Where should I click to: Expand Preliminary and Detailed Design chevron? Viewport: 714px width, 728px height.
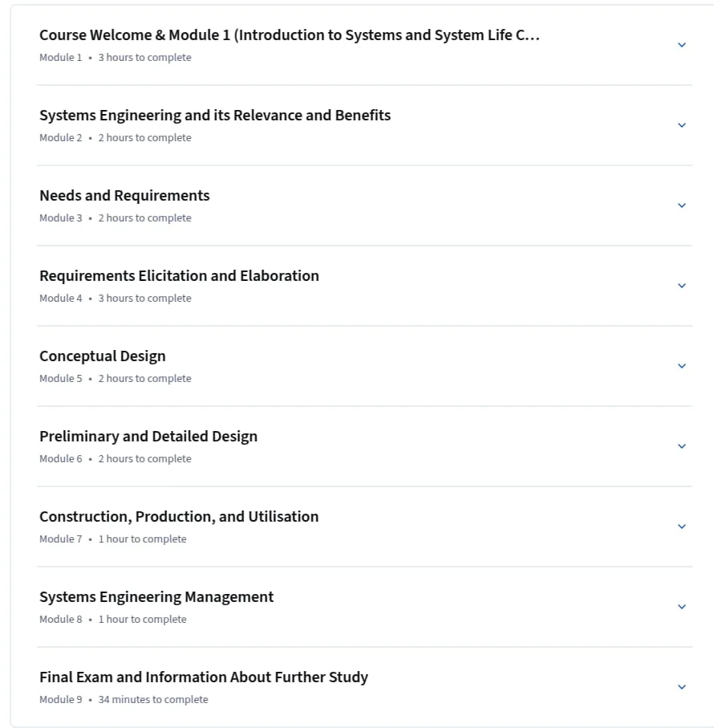pos(682,446)
